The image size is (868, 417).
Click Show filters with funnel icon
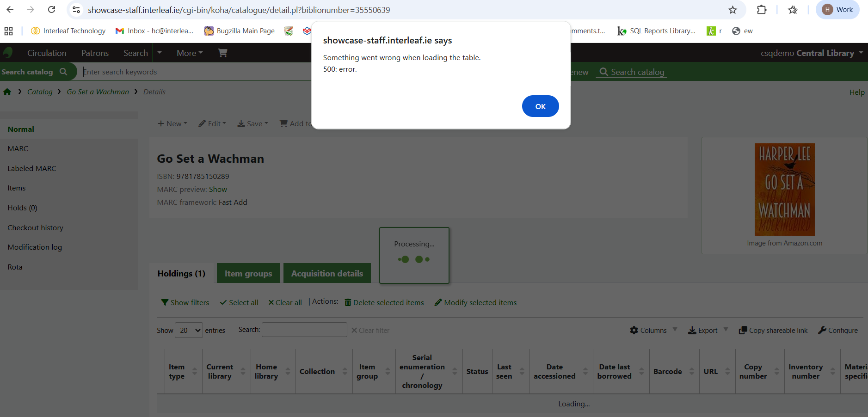[185, 302]
